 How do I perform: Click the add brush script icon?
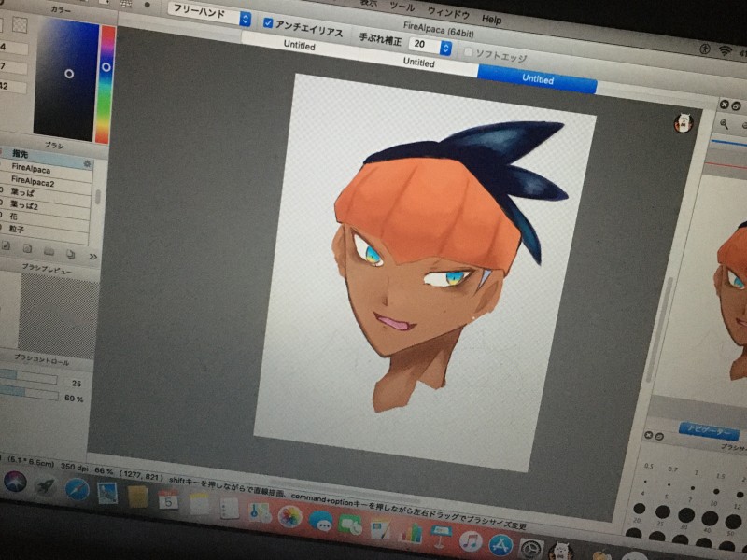tap(28, 248)
